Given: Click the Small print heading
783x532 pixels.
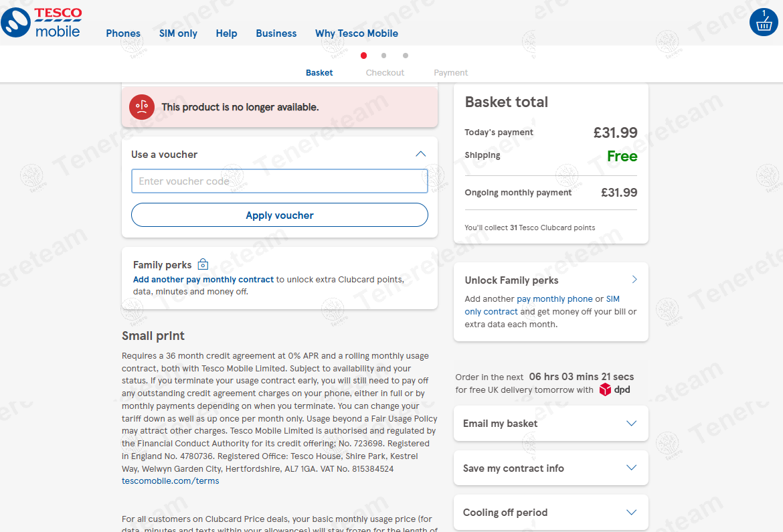Looking at the screenshot, I should (153, 336).
